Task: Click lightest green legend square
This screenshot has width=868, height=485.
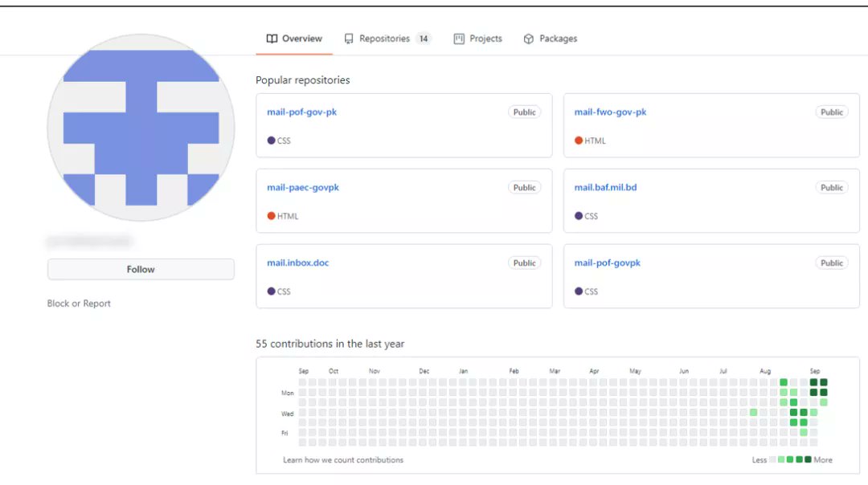Action: pyautogui.click(x=781, y=459)
